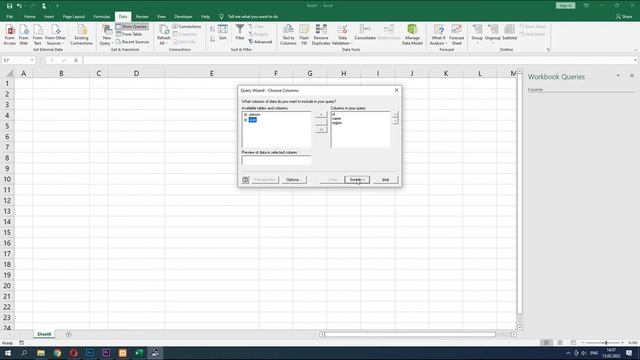Click the Insert Function fx icon
Screen dimensions: 640x360
pyautogui.click(x=76, y=60)
